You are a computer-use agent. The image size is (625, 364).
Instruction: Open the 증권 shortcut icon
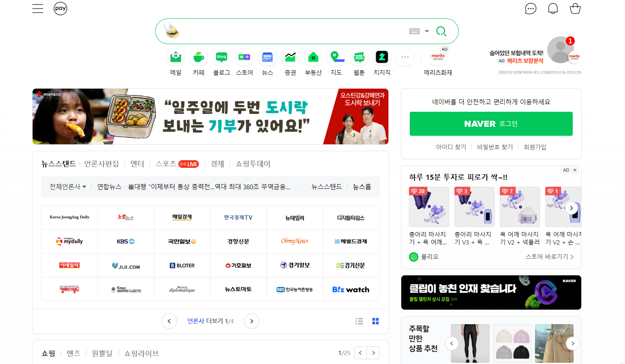[x=290, y=62]
